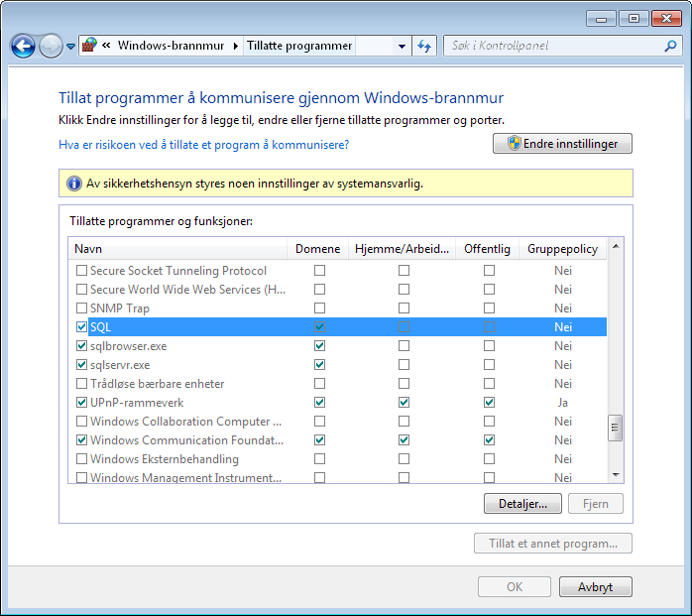Open the address bar history dropdown
This screenshot has height=616, width=692.
pos(402,46)
